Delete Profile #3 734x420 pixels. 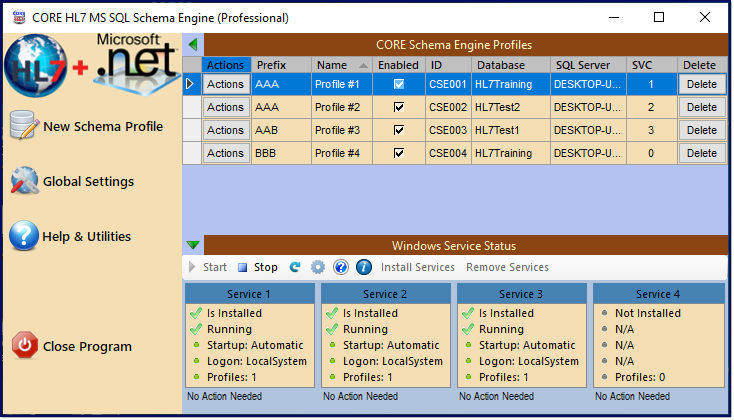click(702, 130)
